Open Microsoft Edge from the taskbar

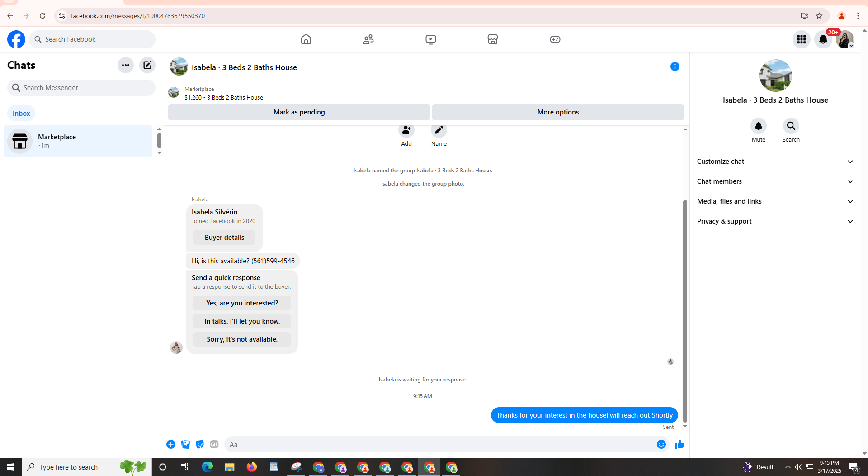(x=208, y=467)
